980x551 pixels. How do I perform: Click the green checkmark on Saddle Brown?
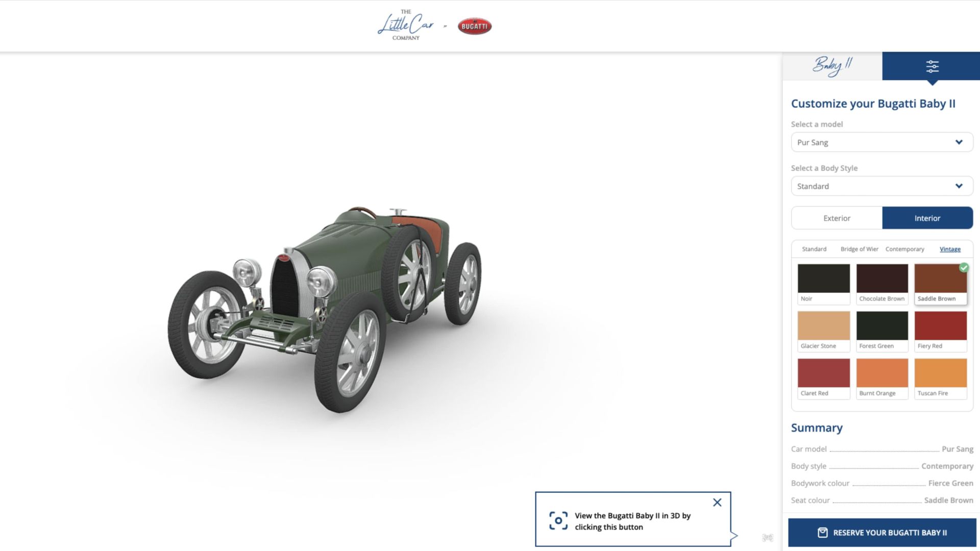[964, 268]
